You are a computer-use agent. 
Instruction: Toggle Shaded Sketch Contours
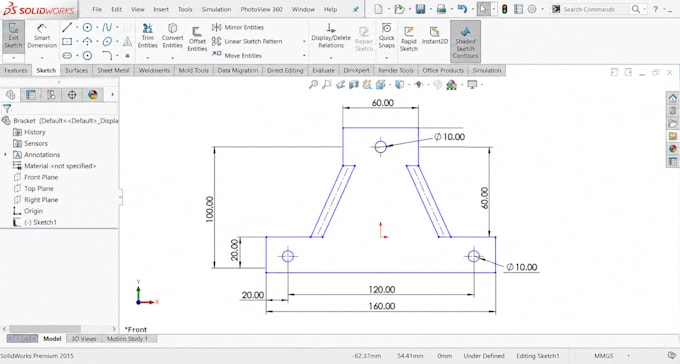click(465, 41)
